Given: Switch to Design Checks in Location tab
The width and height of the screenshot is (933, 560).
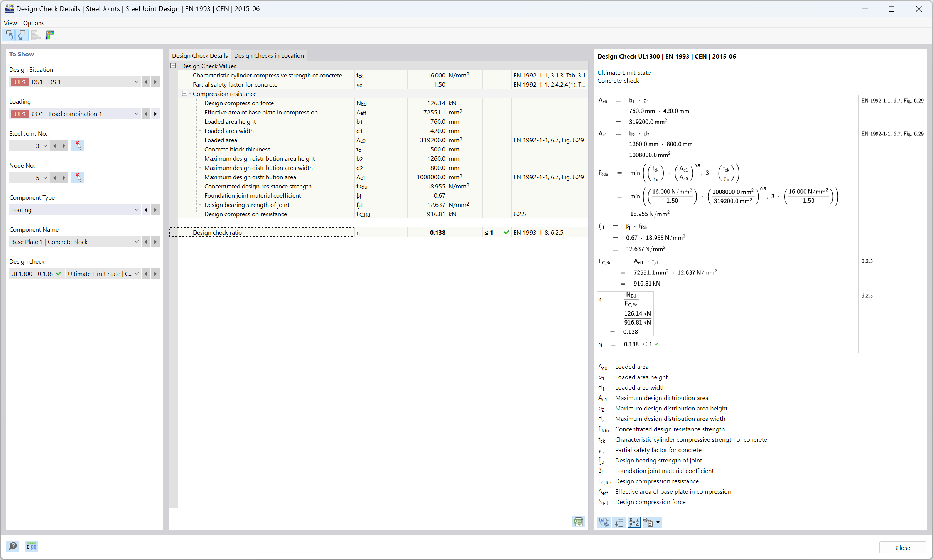Looking at the screenshot, I should tap(269, 55).
